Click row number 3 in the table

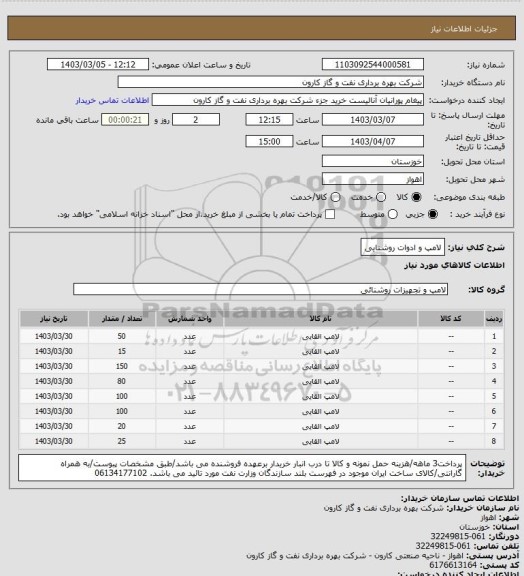point(494,366)
